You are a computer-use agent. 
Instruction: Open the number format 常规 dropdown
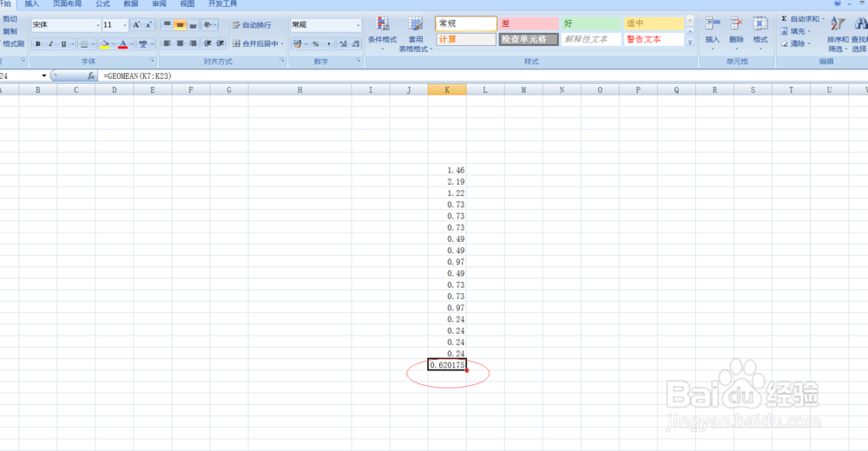click(358, 25)
